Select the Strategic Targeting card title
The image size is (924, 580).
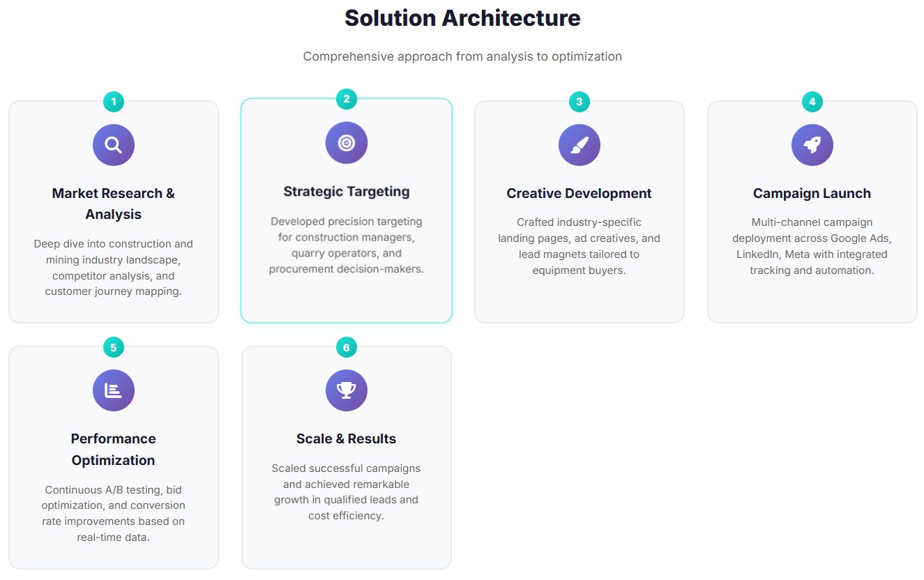click(x=347, y=192)
